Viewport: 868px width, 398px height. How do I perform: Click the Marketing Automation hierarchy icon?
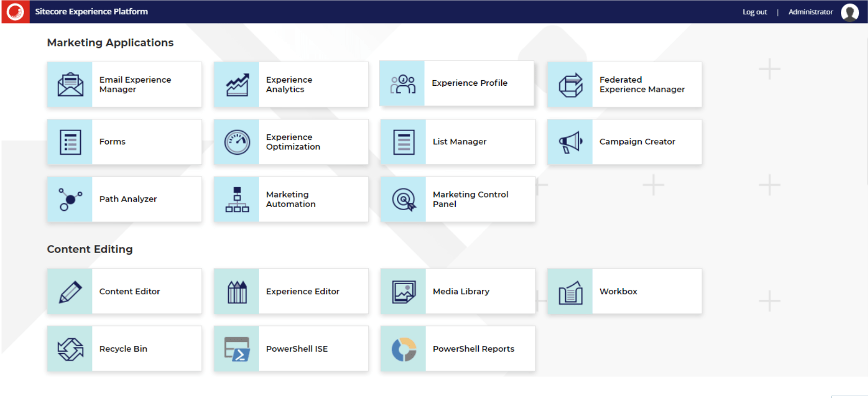tap(237, 200)
